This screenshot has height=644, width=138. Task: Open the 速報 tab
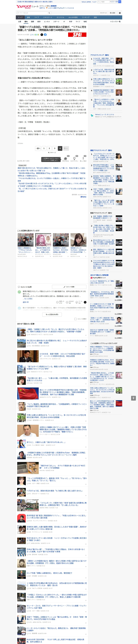tap(28, 17)
